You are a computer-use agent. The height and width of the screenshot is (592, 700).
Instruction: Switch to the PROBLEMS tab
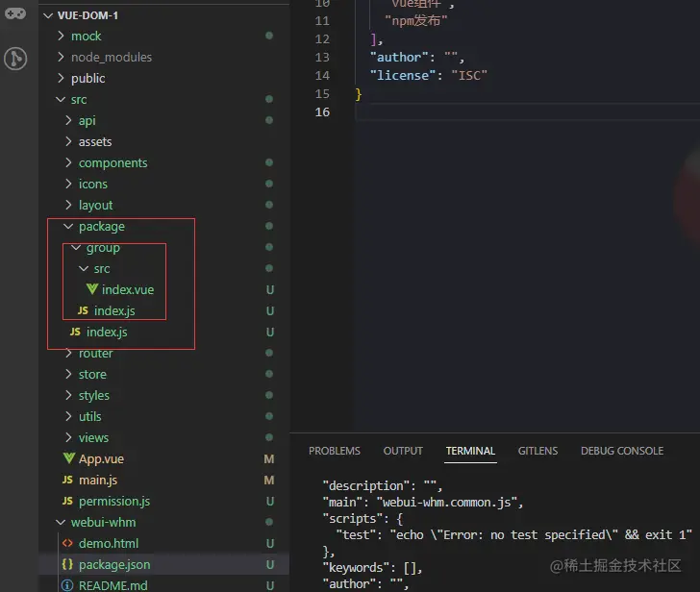(x=335, y=451)
